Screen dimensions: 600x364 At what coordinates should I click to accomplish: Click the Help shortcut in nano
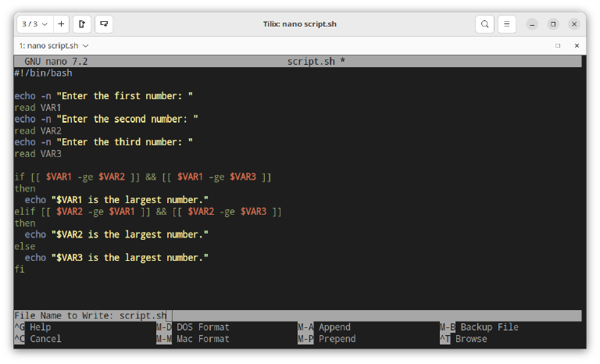click(39, 327)
